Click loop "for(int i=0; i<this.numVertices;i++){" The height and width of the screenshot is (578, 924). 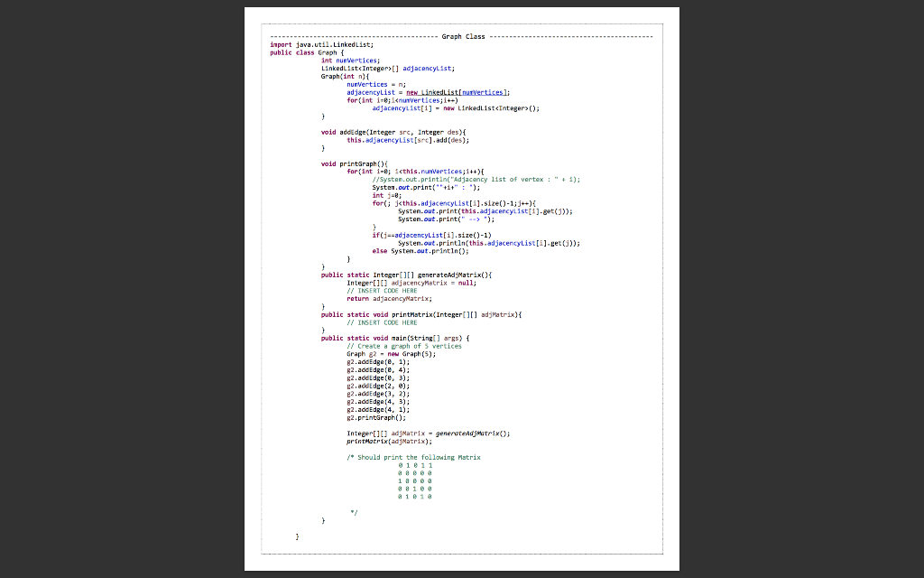coord(415,172)
